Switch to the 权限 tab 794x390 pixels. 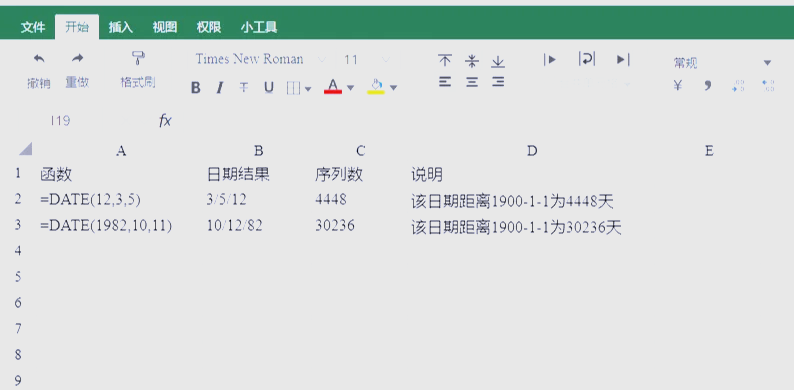pos(209,27)
